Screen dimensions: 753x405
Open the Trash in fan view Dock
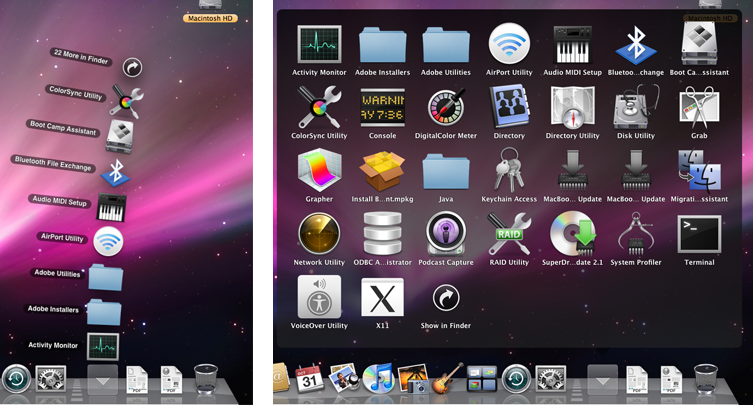pos(206,379)
